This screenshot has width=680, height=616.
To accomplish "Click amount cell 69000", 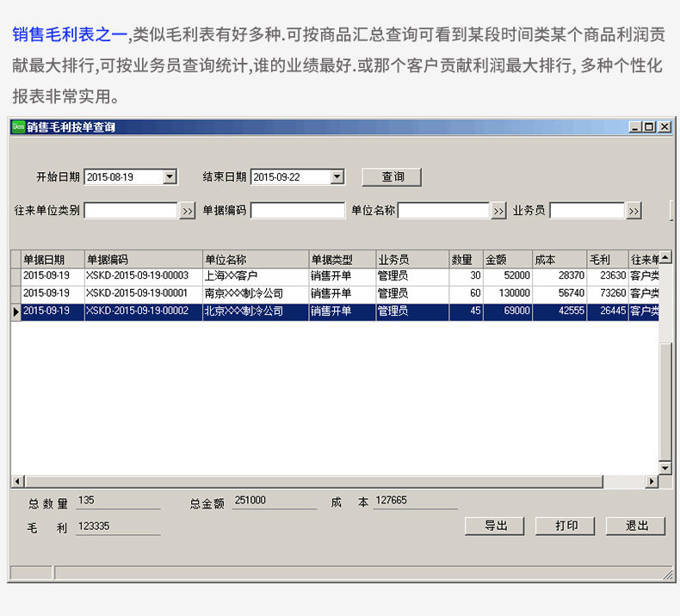I will pyautogui.click(x=508, y=311).
